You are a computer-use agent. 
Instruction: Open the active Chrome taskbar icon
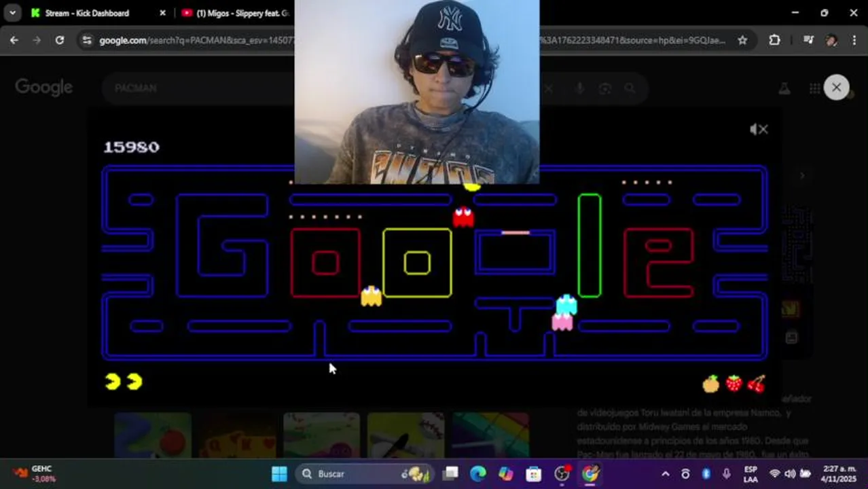click(590, 473)
